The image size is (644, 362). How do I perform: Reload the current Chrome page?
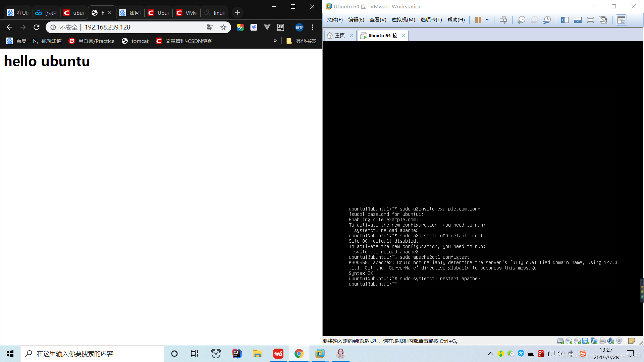point(37,27)
